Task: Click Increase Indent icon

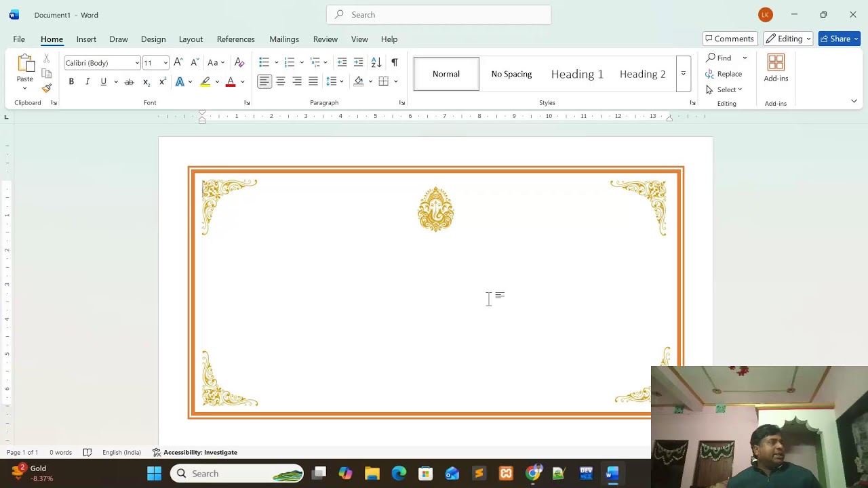Action: pyautogui.click(x=359, y=62)
